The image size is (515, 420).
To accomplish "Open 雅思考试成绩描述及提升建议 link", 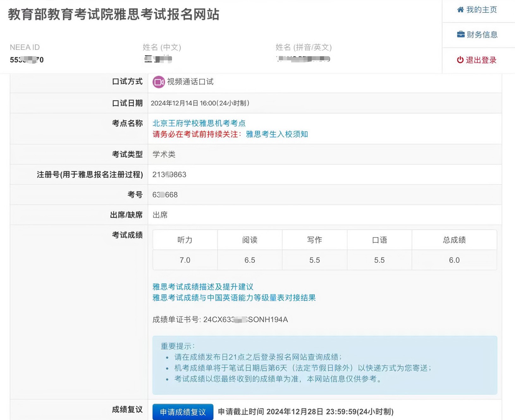I will pos(203,287).
